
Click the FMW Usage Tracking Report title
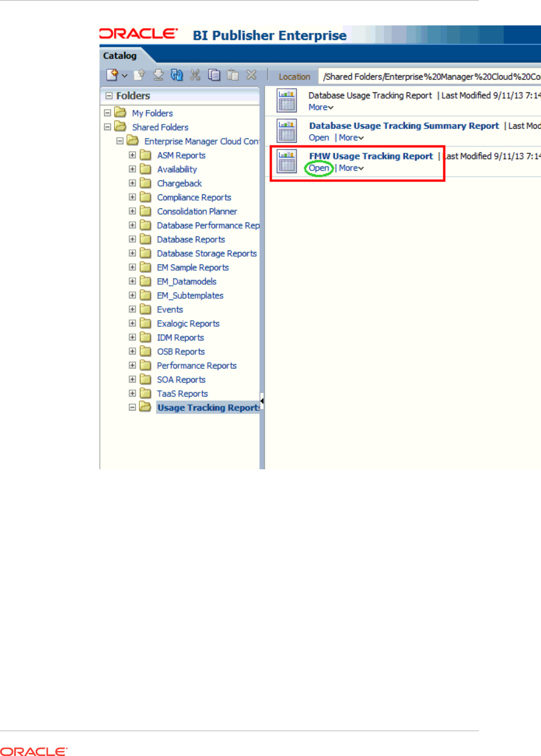point(371,156)
